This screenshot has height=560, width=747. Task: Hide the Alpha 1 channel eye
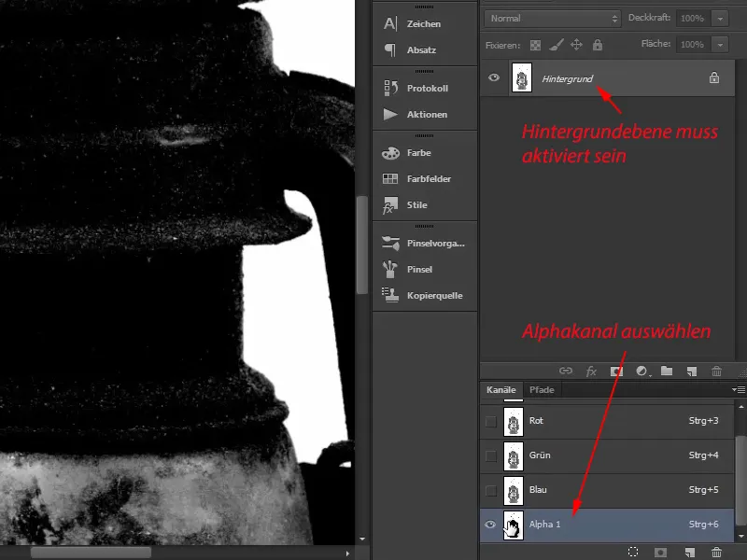click(490, 525)
